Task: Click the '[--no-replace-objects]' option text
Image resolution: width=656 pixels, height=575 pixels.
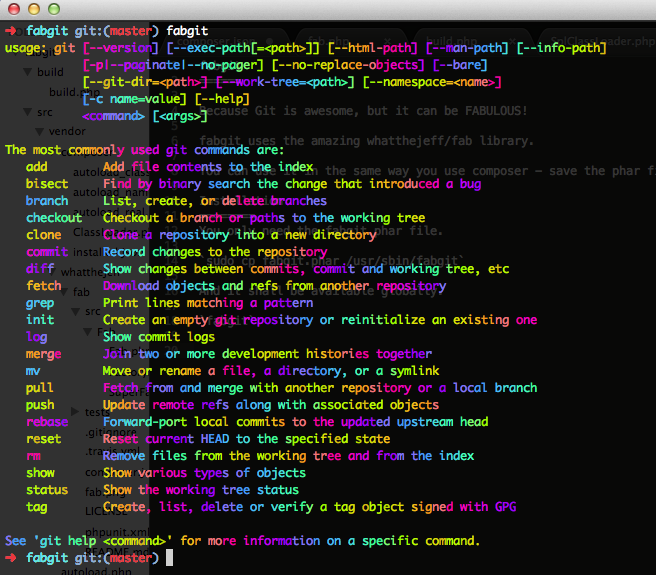Action: [348, 65]
